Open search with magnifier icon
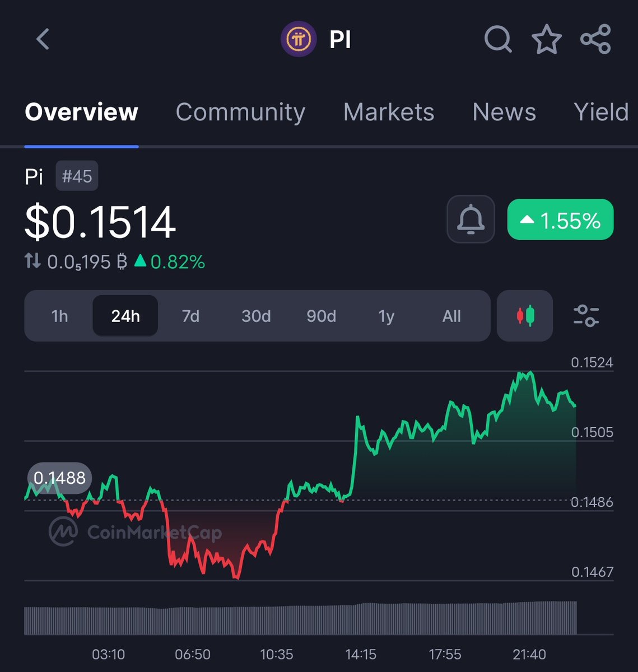This screenshot has height=672, width=638. (x=498, y=40)
